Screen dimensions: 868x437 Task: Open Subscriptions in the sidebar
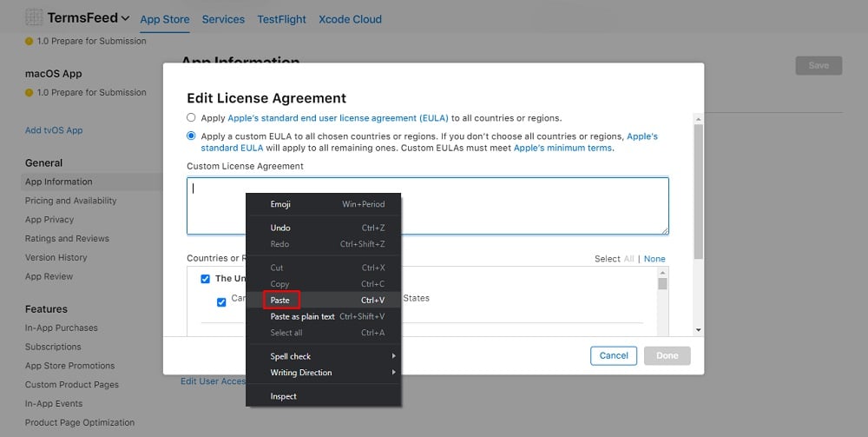(53, 346)
